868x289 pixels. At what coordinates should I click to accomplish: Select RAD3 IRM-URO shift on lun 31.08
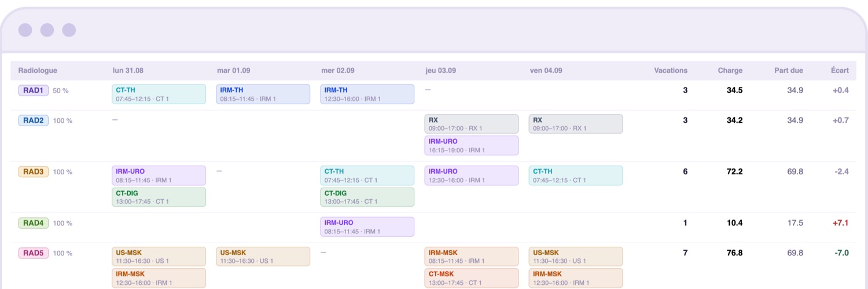tap(159, 175)
